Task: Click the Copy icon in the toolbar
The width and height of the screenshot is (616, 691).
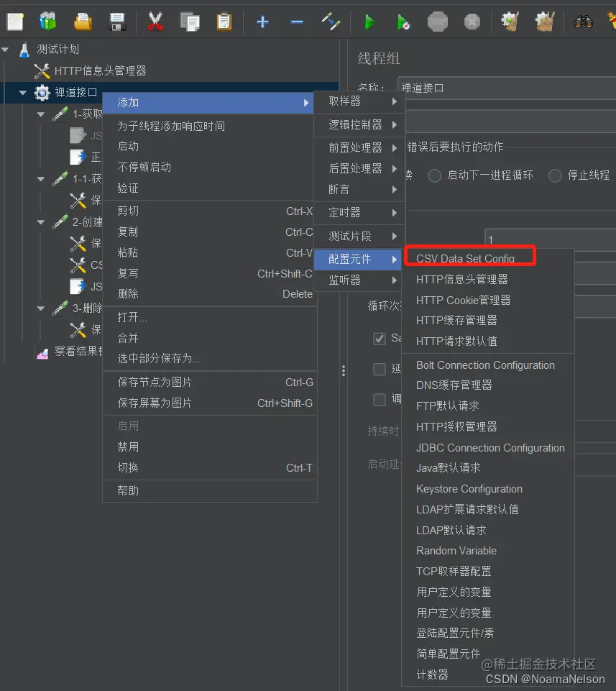Action: [190, 22]
